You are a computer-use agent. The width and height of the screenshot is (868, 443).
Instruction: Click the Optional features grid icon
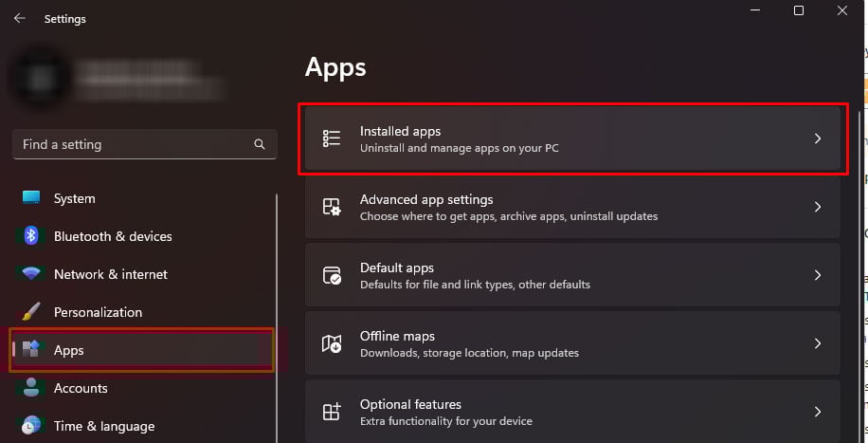332,412
